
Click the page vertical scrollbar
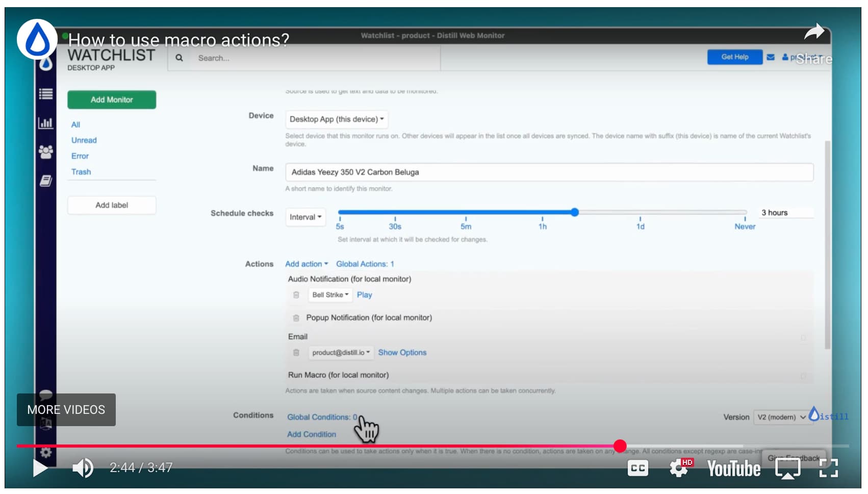click(x=827, y=245)
